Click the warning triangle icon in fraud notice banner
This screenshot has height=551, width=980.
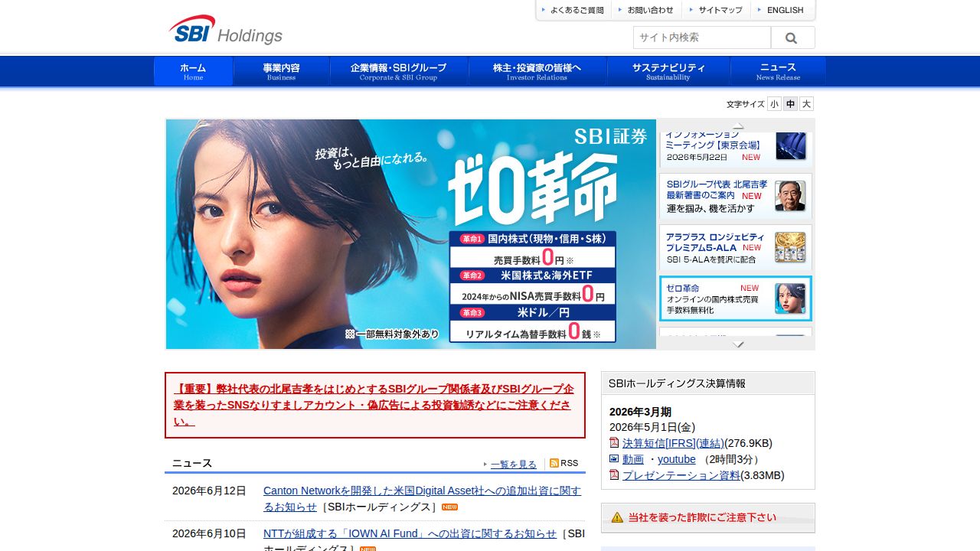[617, 517]
